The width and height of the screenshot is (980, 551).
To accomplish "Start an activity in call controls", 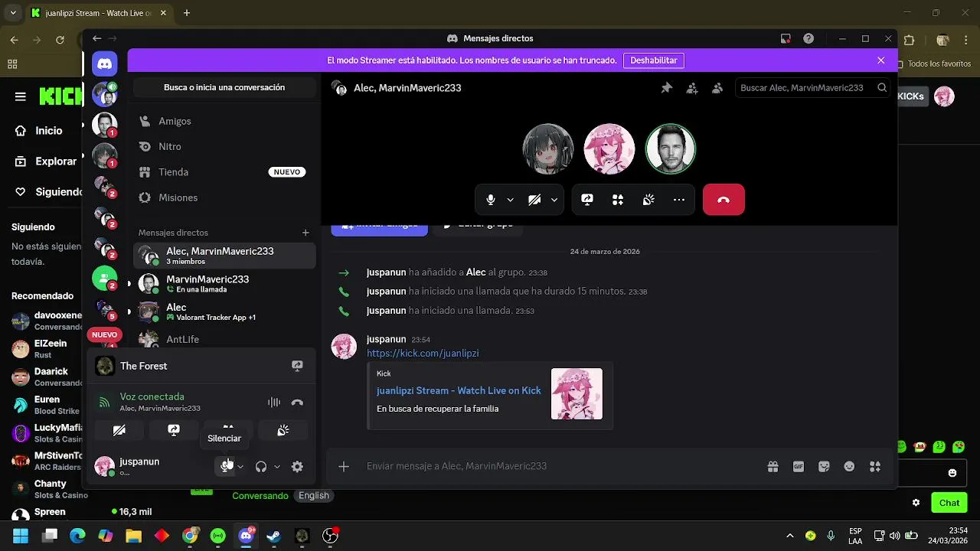I will coord(618,200).
